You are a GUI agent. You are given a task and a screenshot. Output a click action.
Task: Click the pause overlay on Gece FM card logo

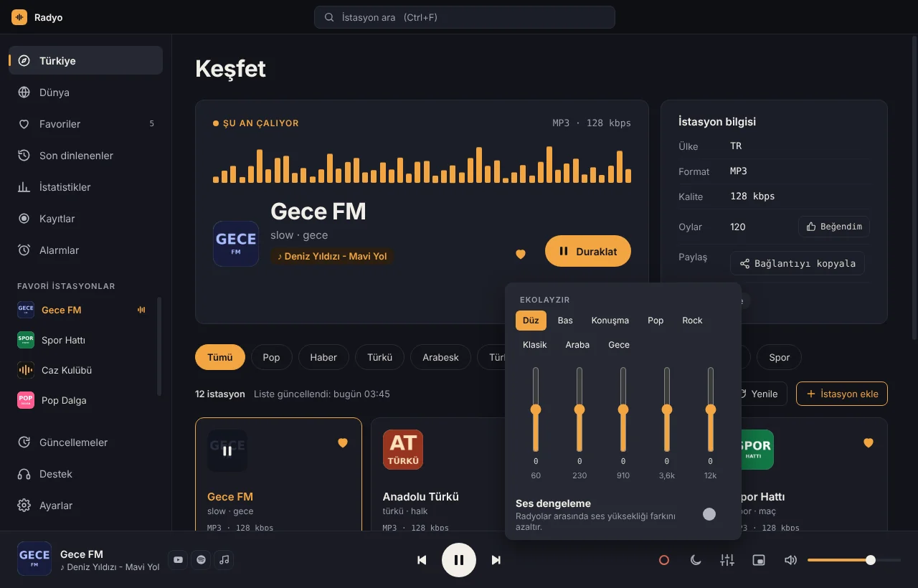227,450
